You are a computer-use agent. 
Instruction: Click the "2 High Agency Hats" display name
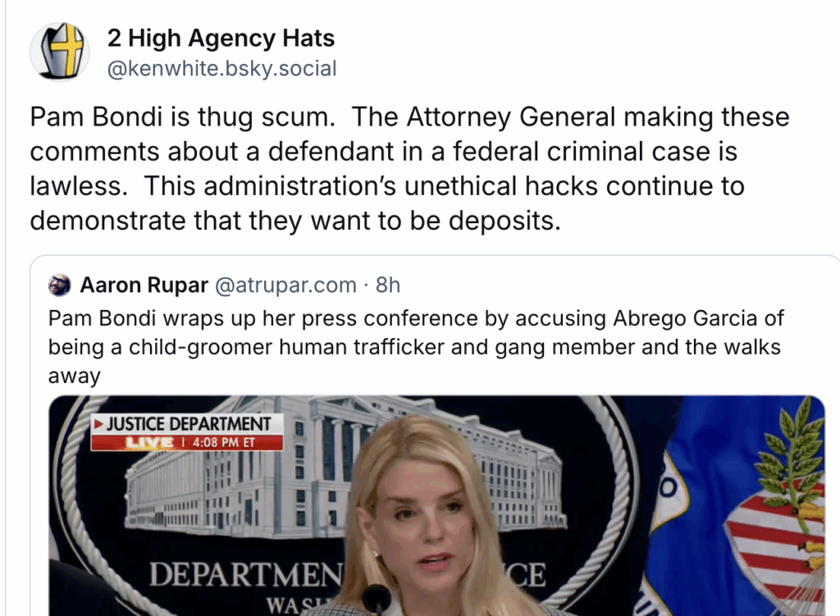click(x=221, y=38)
